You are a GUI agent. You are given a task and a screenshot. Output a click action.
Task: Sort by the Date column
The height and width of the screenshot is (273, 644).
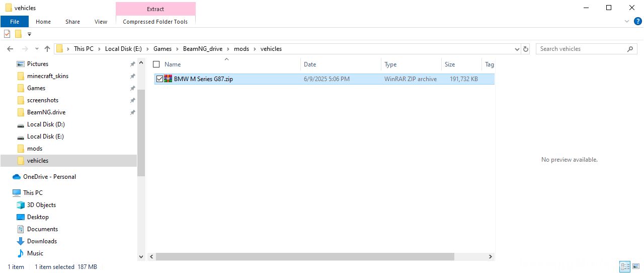(x=310, y=64)
